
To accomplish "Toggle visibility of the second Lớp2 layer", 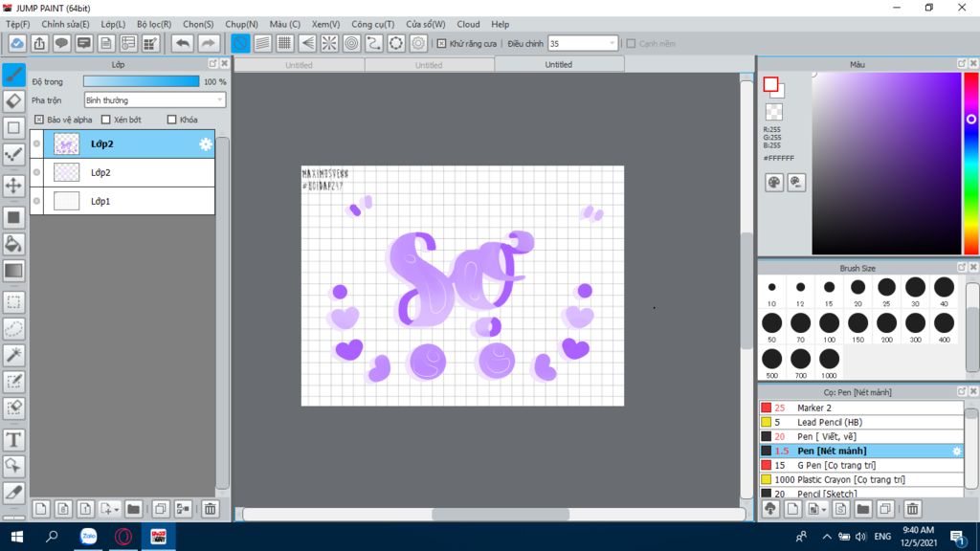I will (37, 172).
